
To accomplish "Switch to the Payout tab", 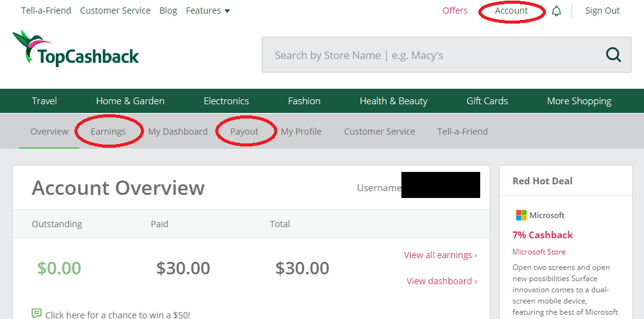I will click(244, 132).
